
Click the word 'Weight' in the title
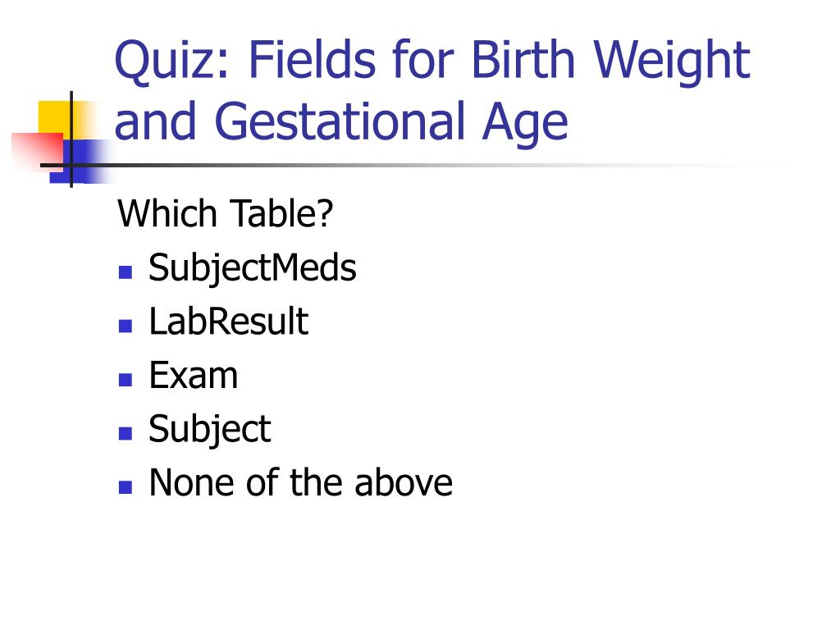pyautogui.click(x=671, y=61)
